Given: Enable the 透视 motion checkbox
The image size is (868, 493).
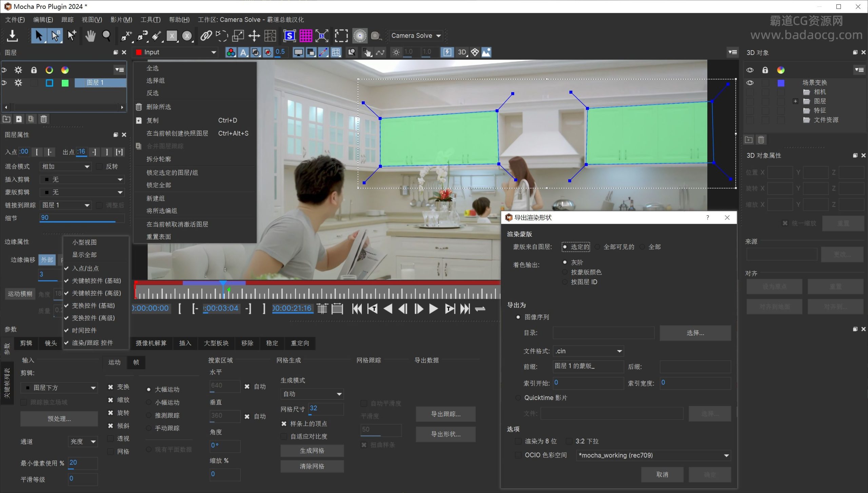Looking at the screenshot, I should click(111, 439).
